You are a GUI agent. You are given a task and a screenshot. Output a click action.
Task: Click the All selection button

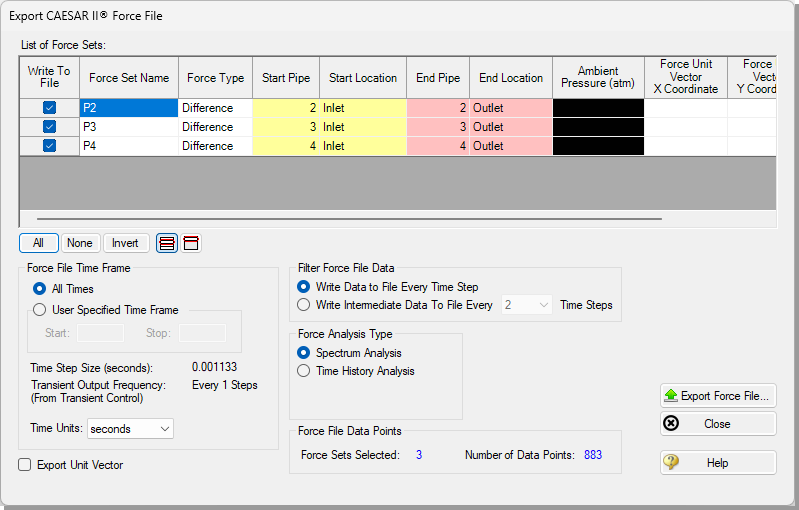(x=39, y=243)
